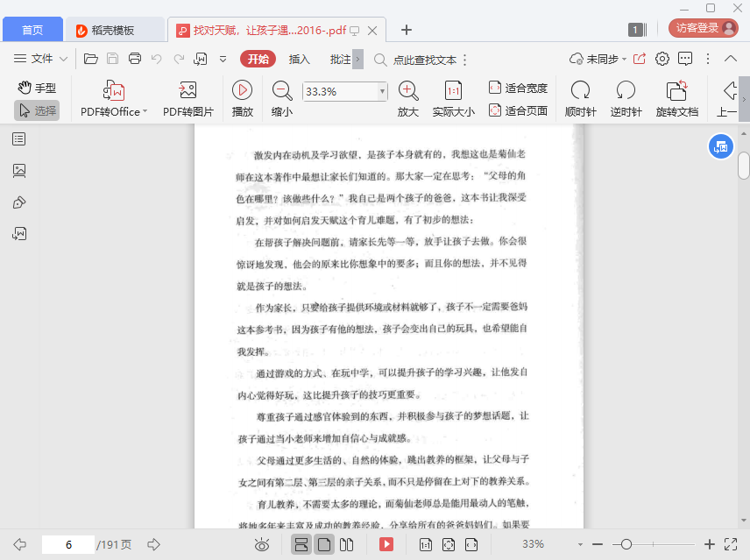
Task: Click the status bar fit width icon
Action: pos(471,545)
